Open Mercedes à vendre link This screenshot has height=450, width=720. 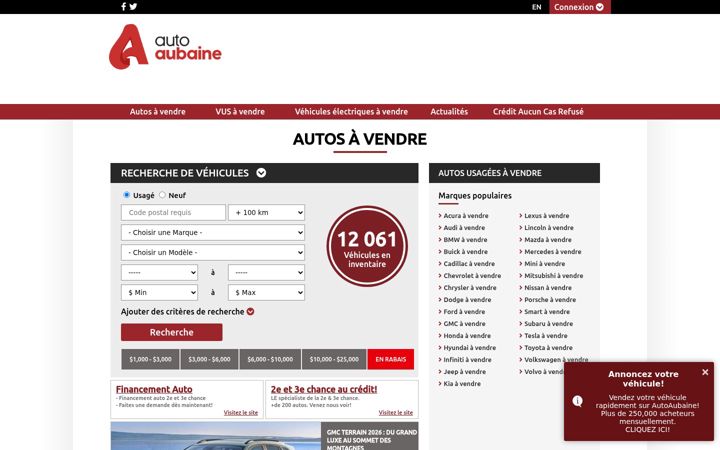point(552,252)
